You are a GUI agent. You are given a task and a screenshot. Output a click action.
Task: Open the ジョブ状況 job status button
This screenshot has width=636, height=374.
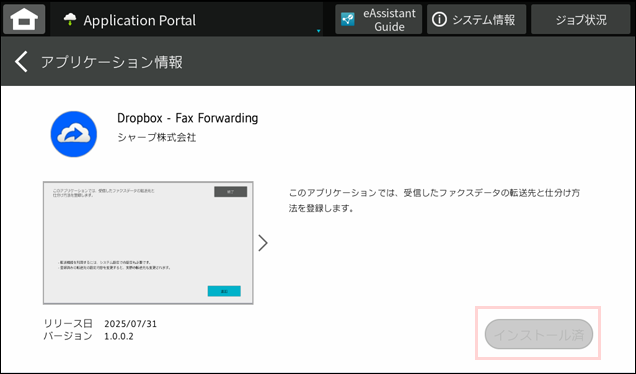coord(580,19)
